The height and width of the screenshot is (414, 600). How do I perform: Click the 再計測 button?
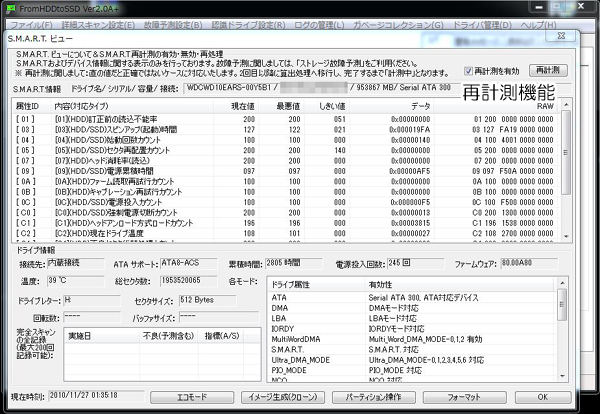[548, 70]
